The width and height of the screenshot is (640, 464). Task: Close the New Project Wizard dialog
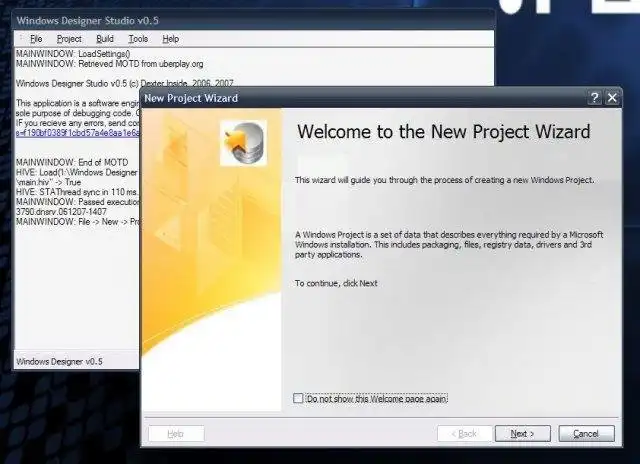(x=612, y=98)
